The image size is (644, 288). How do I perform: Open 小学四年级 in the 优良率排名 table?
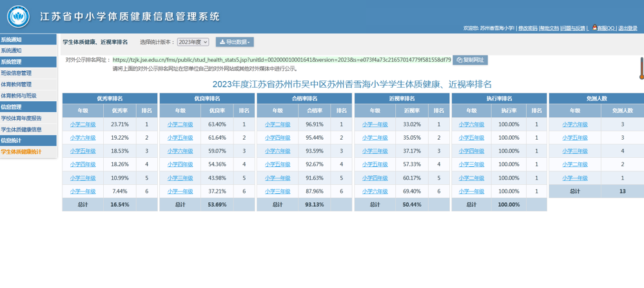click(181, 164)
